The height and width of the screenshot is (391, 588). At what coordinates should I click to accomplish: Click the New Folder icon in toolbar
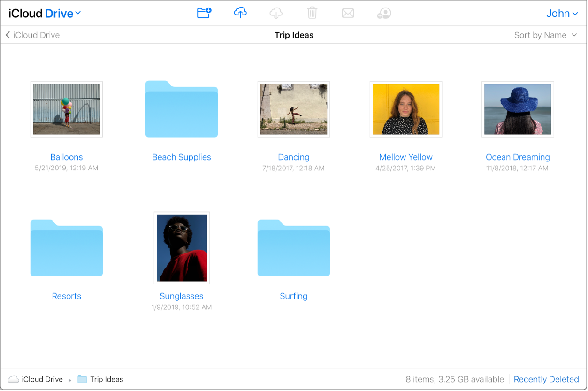204,13
